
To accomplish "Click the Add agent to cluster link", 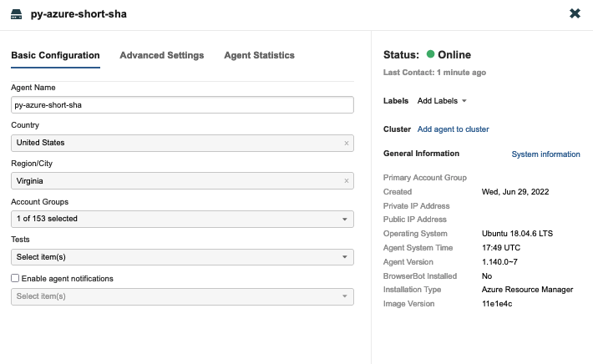I will pyautogui.click(x=453, y=129).
